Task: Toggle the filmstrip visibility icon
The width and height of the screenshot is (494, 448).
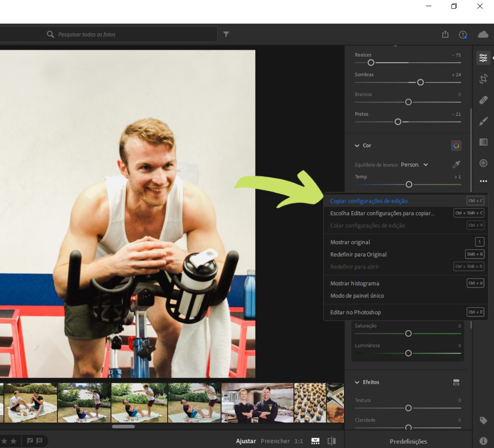Action: (x=316, y=441)
